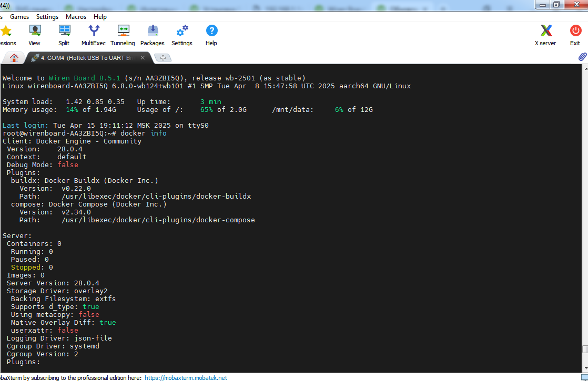Click 'Backing Filesystem: extfs' line
Viewport: 588px width, 381px height.
[x=63, y=298]
